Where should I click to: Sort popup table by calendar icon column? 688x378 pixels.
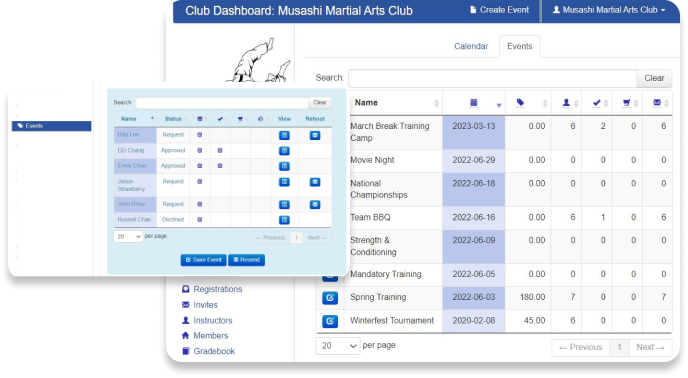200,119
